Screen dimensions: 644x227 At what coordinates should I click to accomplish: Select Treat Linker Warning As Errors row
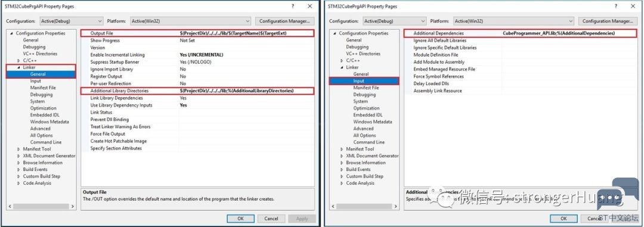coord(198,127)
